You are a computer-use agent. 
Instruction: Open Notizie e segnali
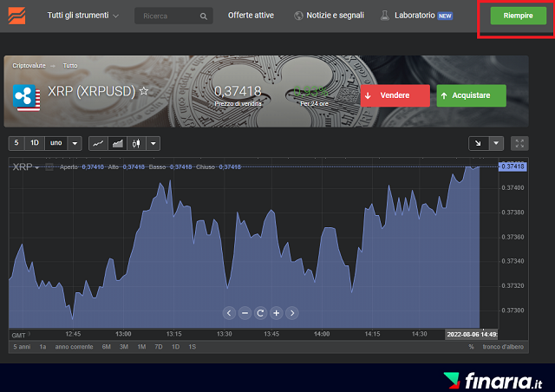pyautogui.click(x=335, y=16)
